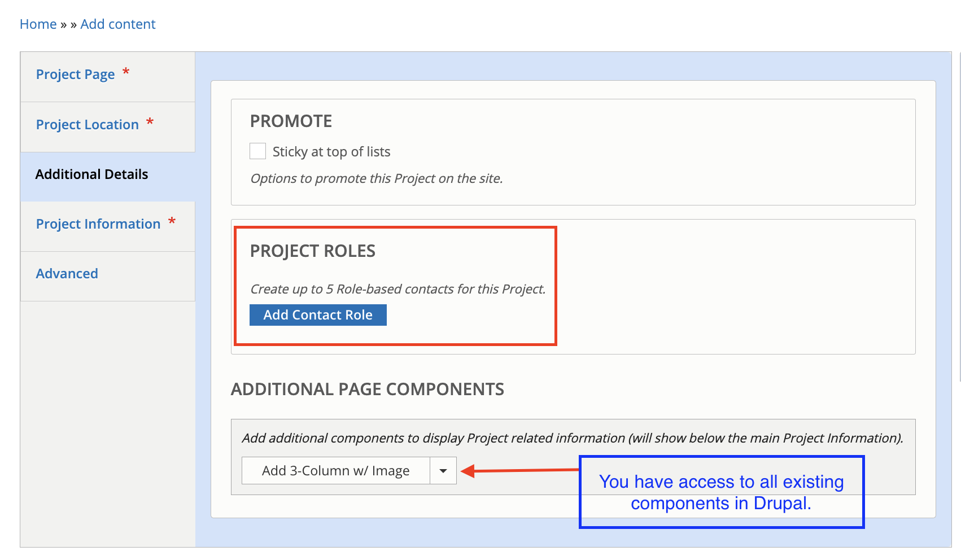Click the PROMOTE section heading
The image size is (961, 560).
[291, 121]
